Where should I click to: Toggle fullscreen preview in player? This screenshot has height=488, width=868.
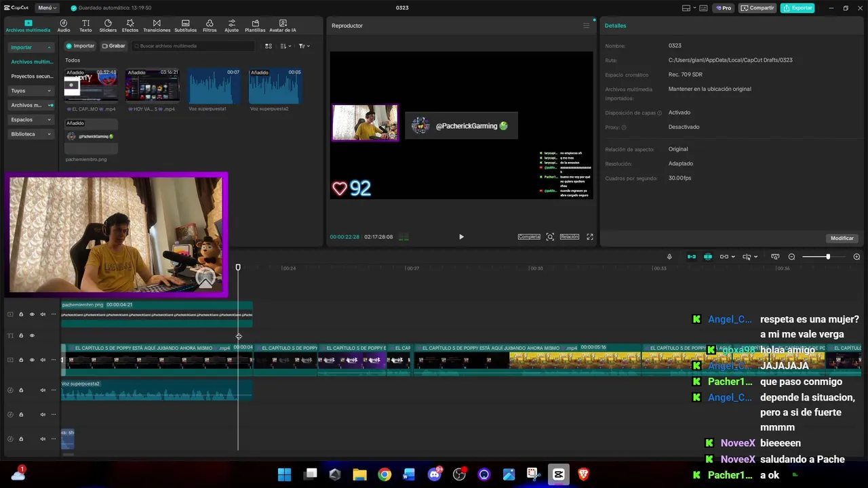coord(590,237)
